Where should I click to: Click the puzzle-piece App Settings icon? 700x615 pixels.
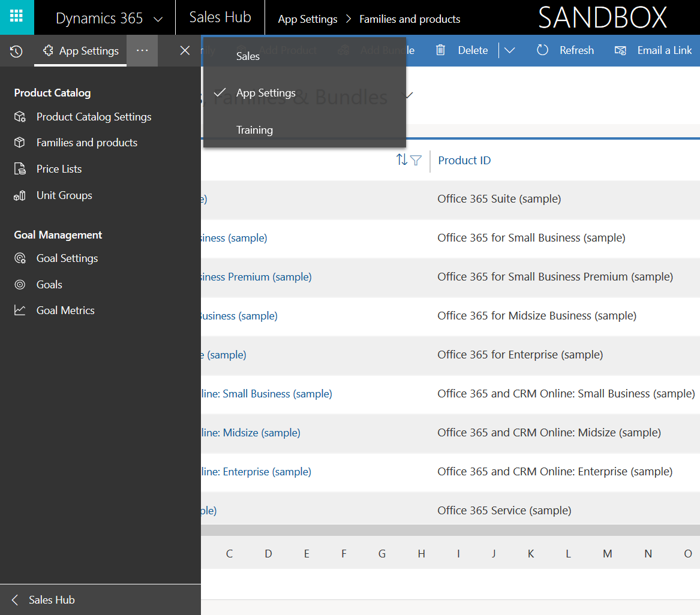tap(48, 50)
